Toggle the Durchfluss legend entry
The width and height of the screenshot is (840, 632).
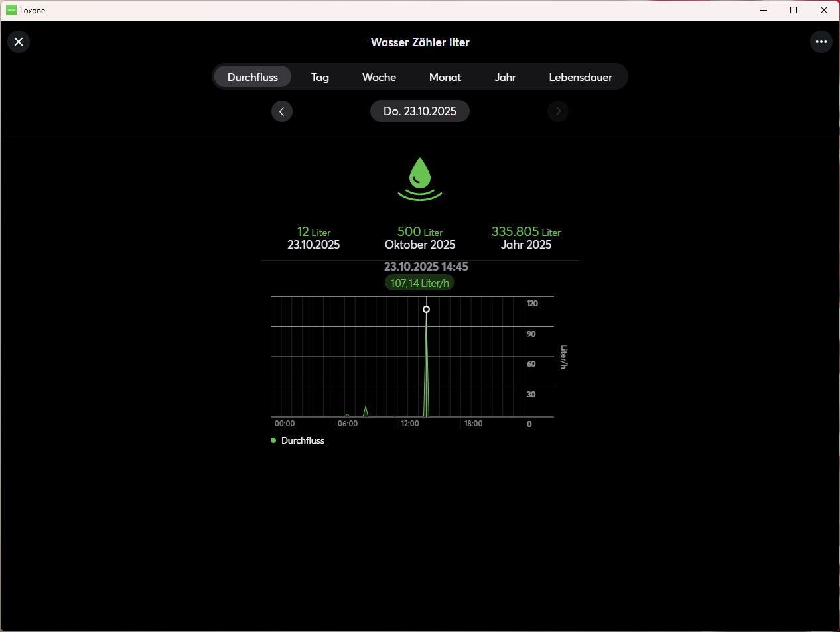tap(298, 440)
